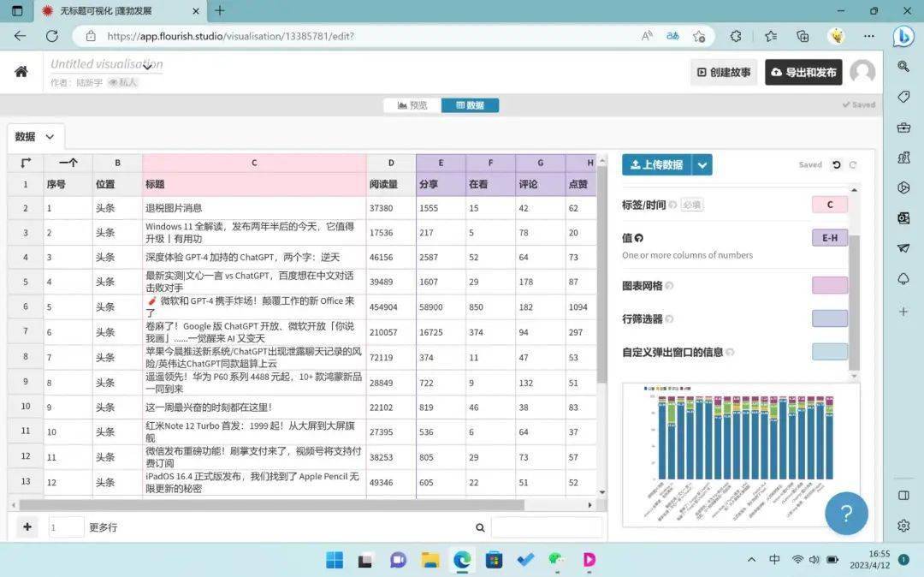This screenshot has height=577, width=924.
Task: Open the sidebar Outlook icon
Action: pyautogui.click(x=903, y=218)
